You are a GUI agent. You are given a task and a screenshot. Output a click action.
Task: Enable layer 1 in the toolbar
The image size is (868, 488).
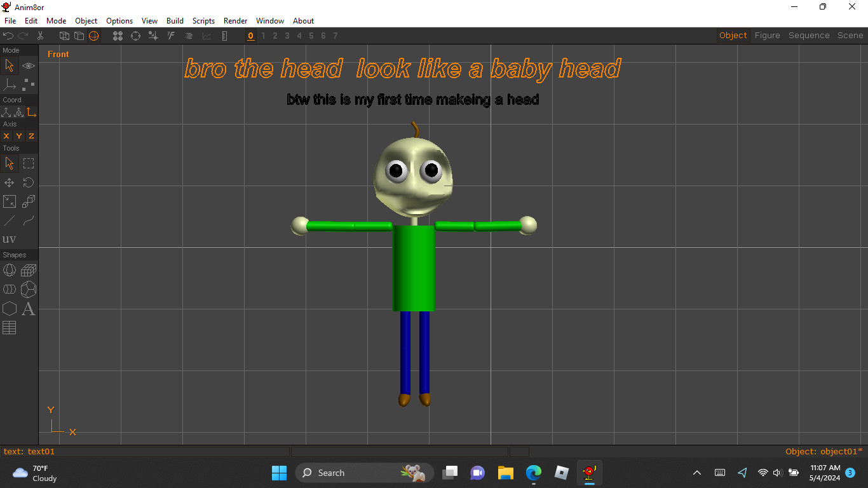click(x=262, y=36)
